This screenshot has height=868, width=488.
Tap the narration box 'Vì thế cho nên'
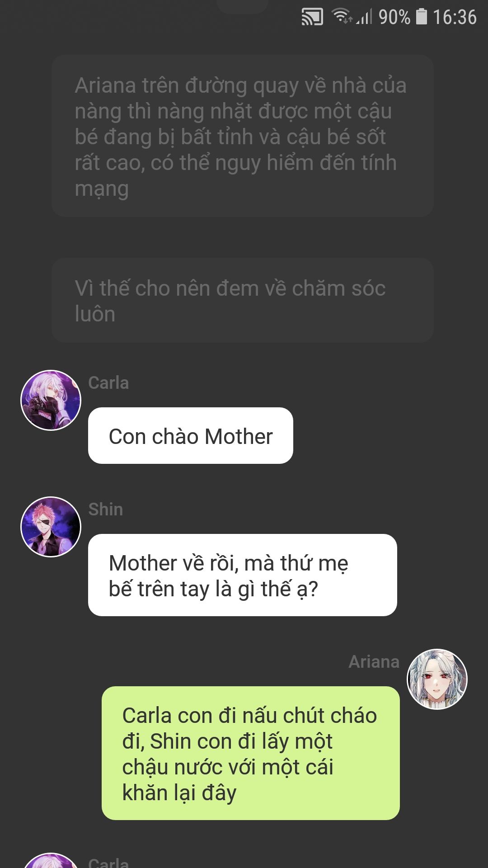(243, 300)
